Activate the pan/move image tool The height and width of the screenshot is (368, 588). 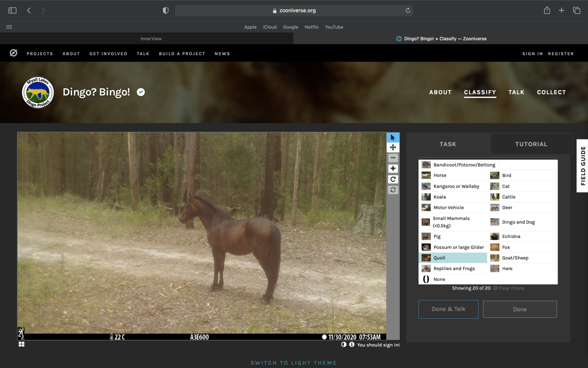[393, 148]
